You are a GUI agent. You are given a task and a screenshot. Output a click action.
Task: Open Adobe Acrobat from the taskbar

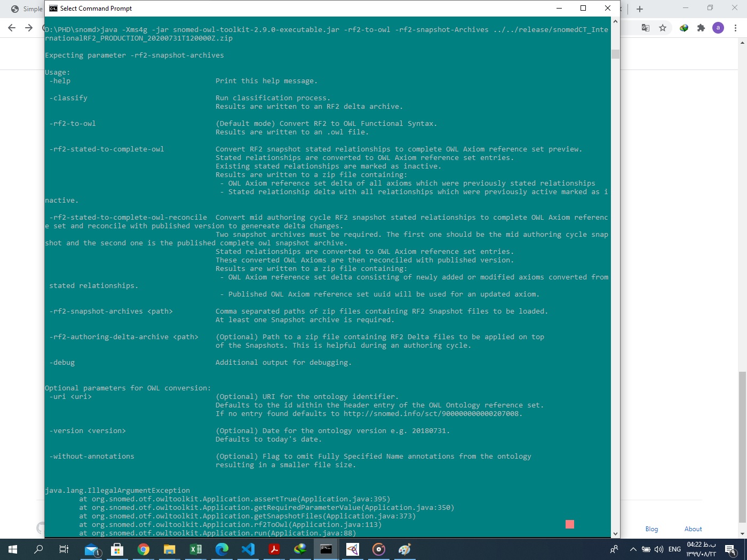(274, 549)
